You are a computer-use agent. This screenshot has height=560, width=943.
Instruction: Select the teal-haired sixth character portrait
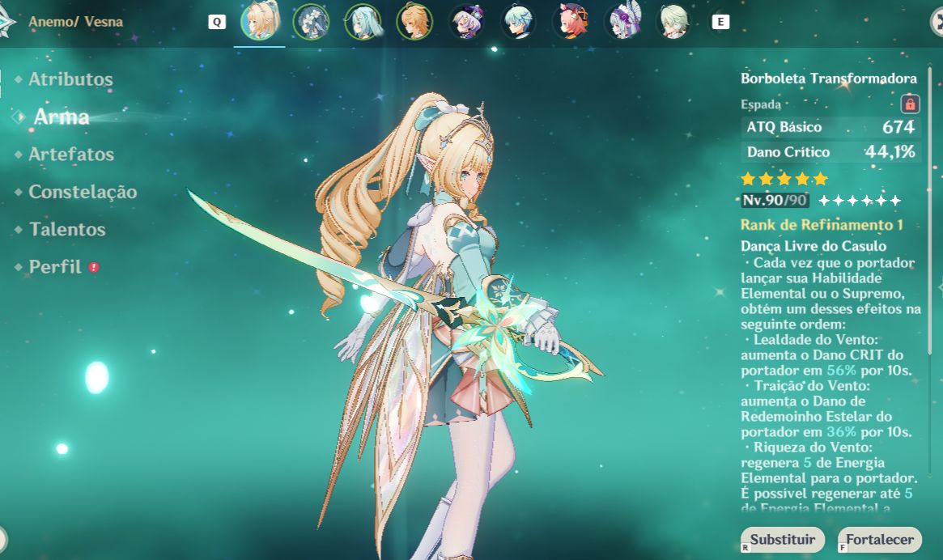(x=518, y=22)
